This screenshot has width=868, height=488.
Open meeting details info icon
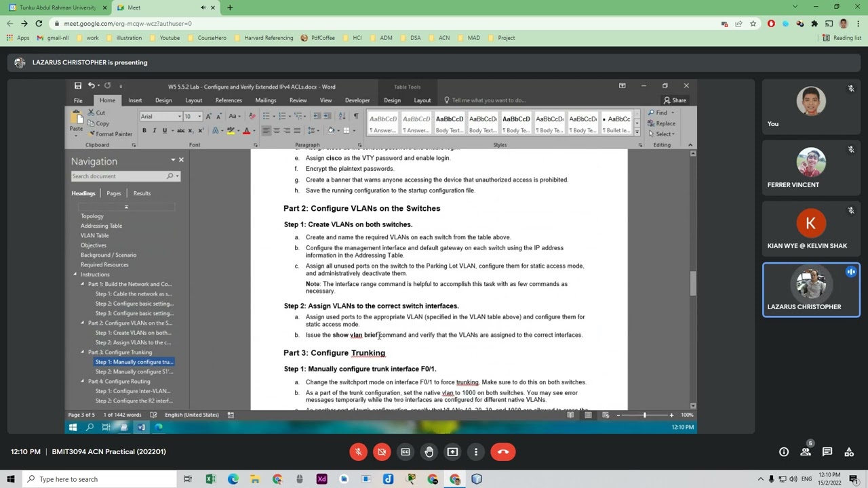pos(784,452)
